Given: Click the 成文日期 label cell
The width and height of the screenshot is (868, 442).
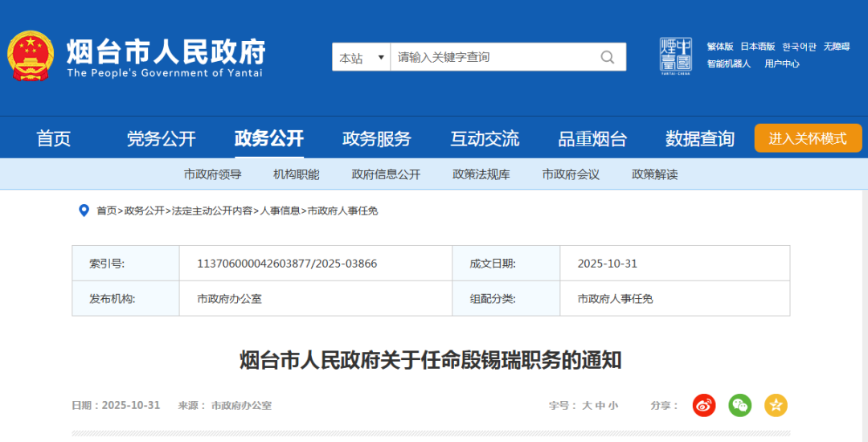Looking at the screenshot, I should (506, 264).
